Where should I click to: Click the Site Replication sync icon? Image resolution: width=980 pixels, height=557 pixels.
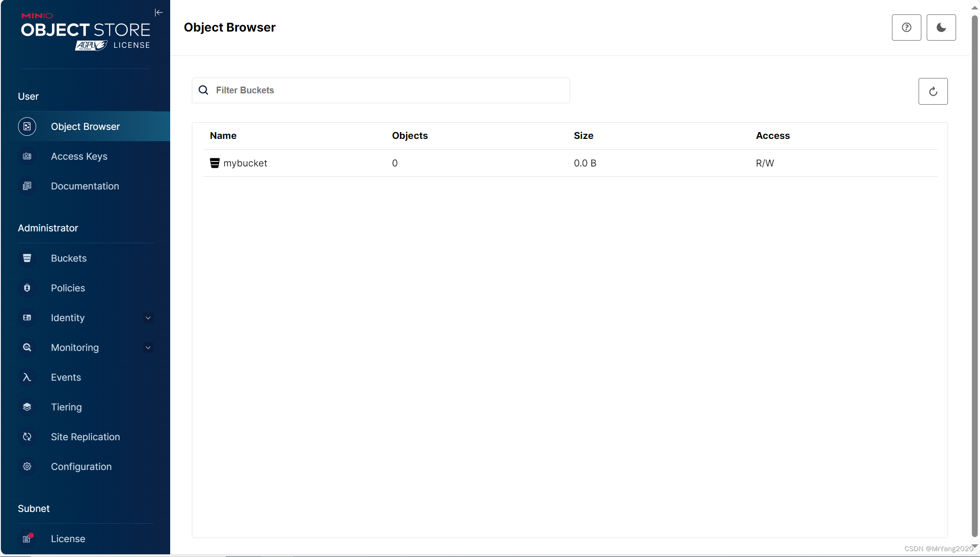[27, 437]
